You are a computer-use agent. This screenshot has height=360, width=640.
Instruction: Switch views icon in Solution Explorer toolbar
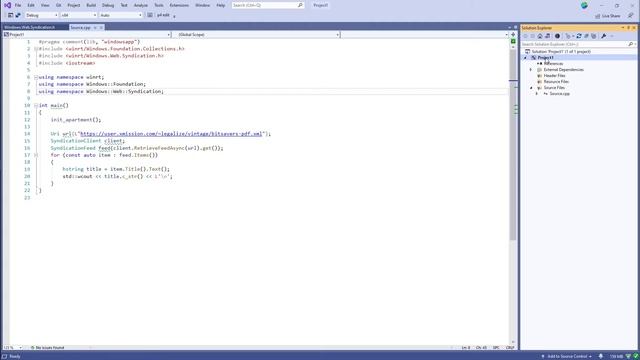coord(547,36)
